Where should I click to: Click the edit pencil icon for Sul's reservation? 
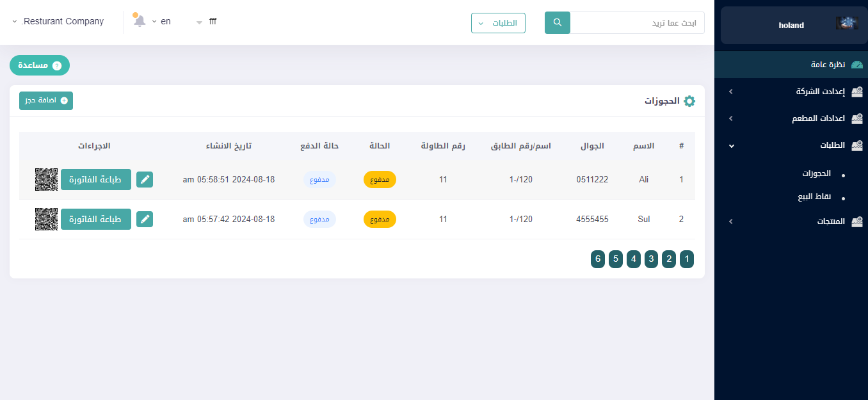click(x=145, y=220)
